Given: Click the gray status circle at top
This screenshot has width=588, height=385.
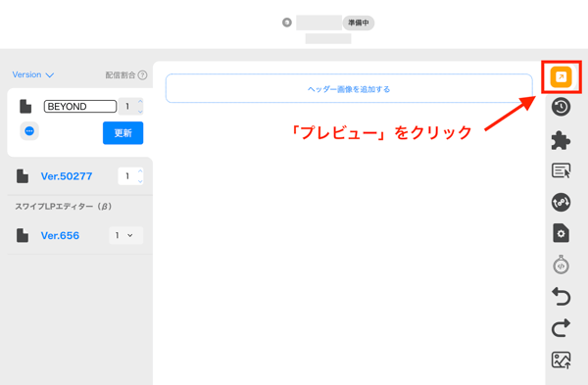Looking at the screenshot, I should tap(287, 23).
